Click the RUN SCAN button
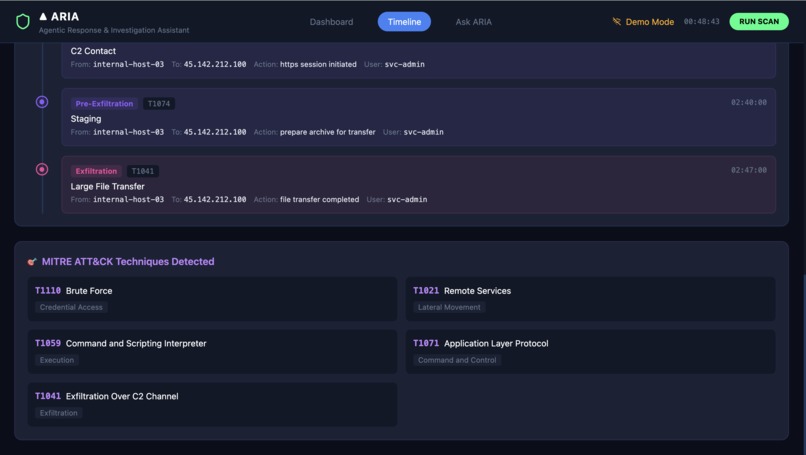This screenshot has height=455, width=806. tap(759, 22)
